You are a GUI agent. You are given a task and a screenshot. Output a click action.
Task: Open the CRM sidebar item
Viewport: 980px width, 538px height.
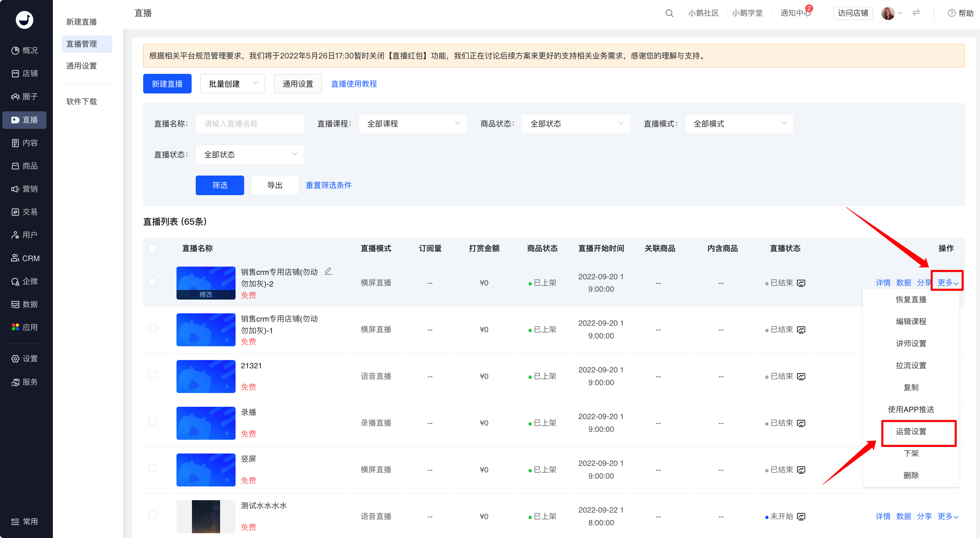pos(24,258)
